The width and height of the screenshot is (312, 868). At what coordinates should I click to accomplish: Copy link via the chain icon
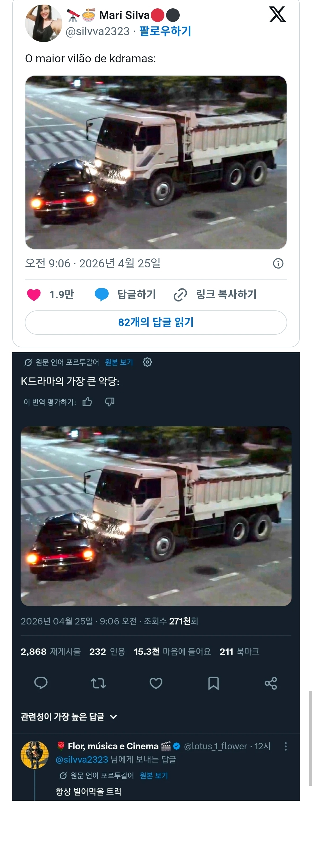(x=180, y=295)
